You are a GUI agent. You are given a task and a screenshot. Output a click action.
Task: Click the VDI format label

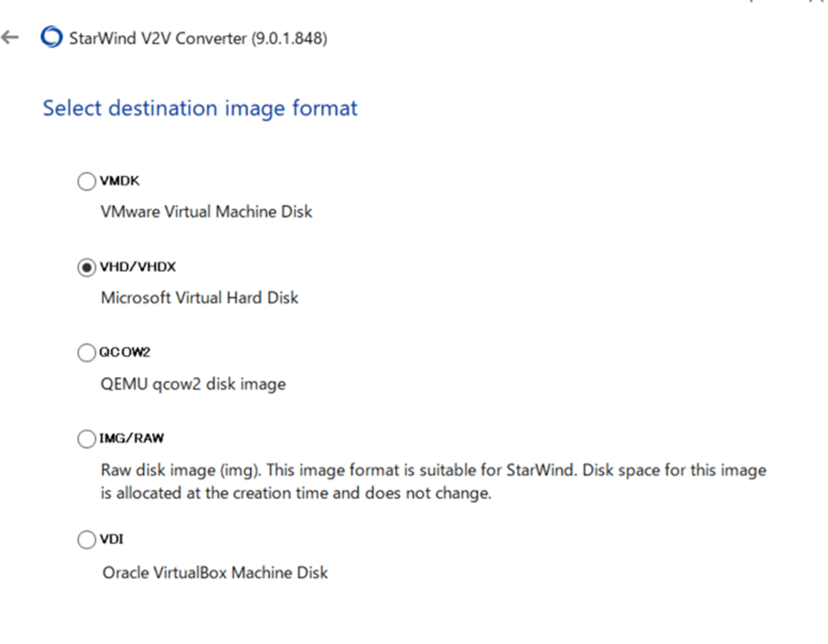(112, 540)
